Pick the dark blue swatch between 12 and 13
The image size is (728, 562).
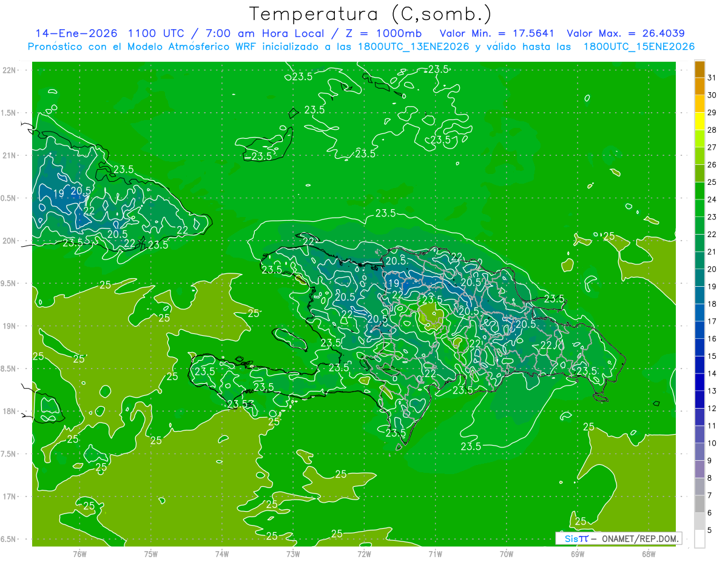[699, 400]
